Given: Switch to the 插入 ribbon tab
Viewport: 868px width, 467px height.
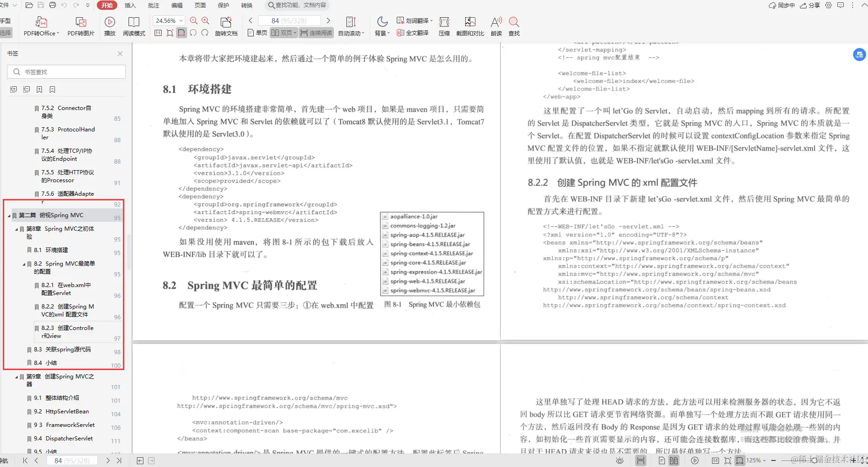Looking at the screenshot, I should coord(130,5).
